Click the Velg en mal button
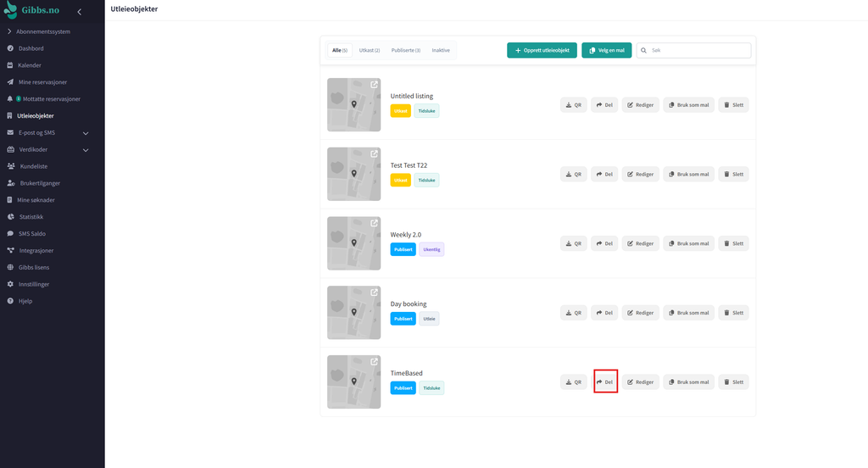 (607, 50)
